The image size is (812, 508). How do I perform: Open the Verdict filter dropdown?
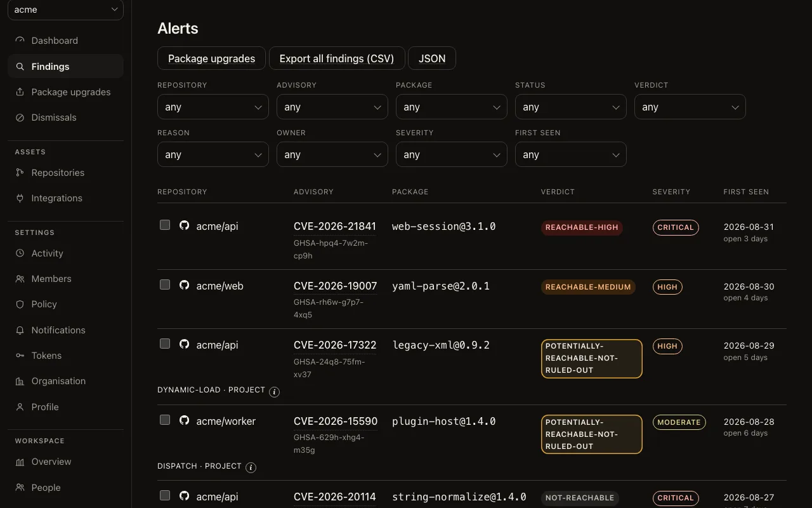(690, 107)
